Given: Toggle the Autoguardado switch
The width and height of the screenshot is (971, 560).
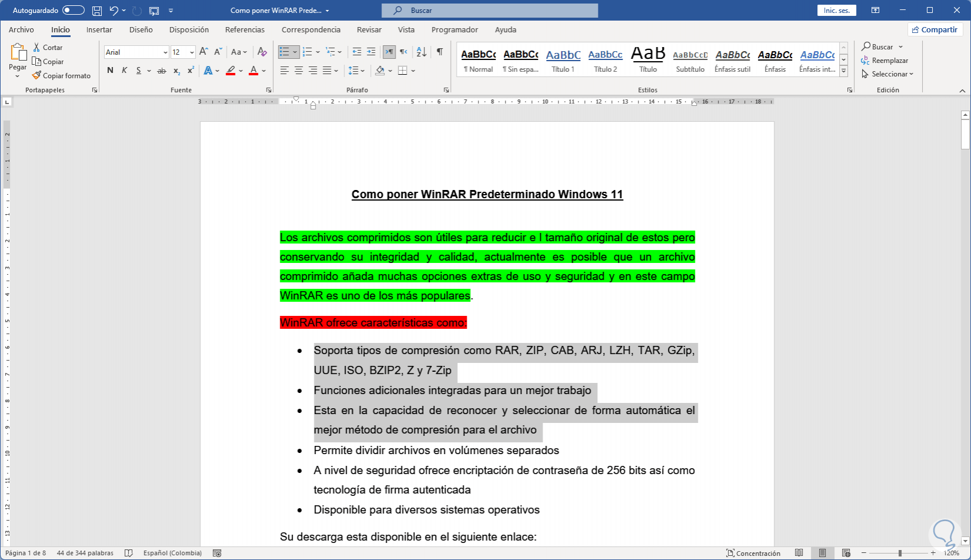Looking at the screenshot, I should [74, 11].
